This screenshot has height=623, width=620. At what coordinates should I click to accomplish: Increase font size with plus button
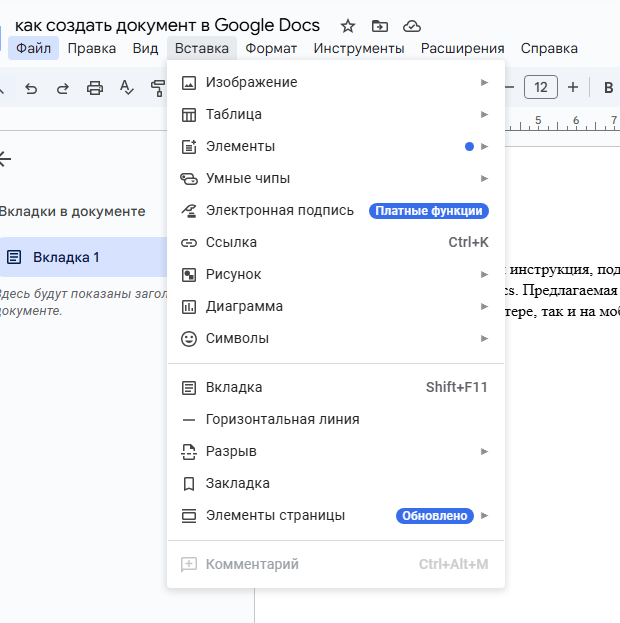point(573,87)
